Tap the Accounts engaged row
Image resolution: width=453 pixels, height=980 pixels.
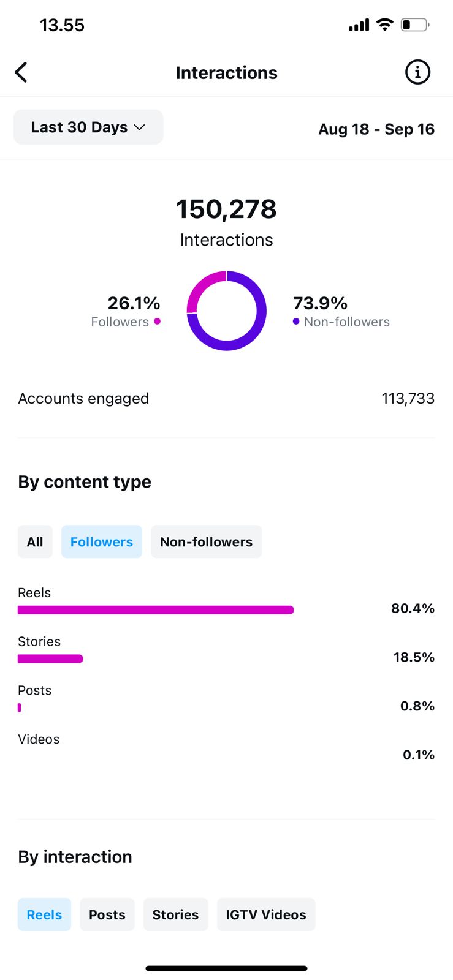click(226, 399)
